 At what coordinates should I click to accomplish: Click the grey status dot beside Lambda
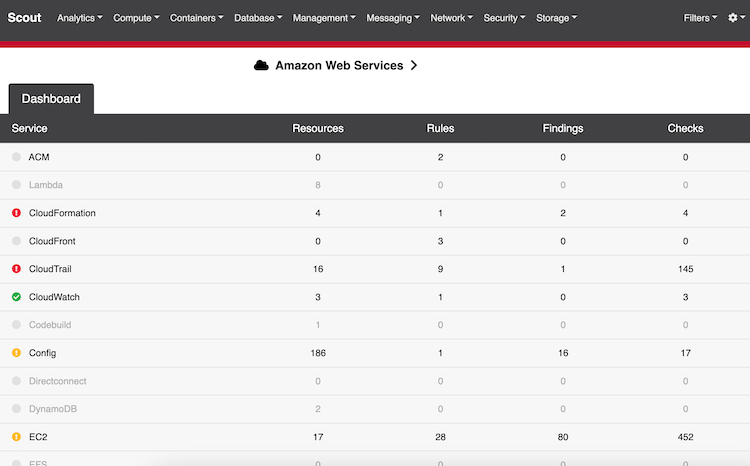(16, 185)
